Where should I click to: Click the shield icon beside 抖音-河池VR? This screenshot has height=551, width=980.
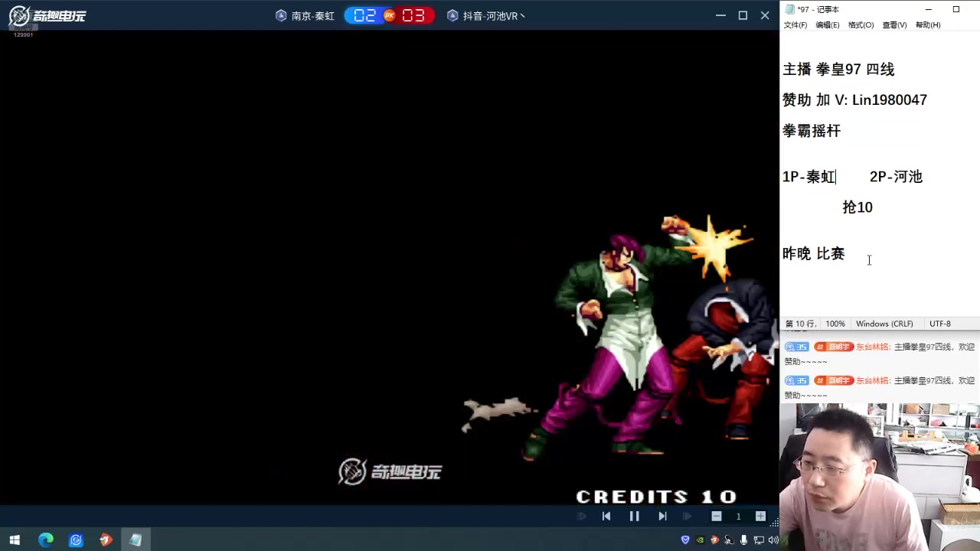[452, 15]
